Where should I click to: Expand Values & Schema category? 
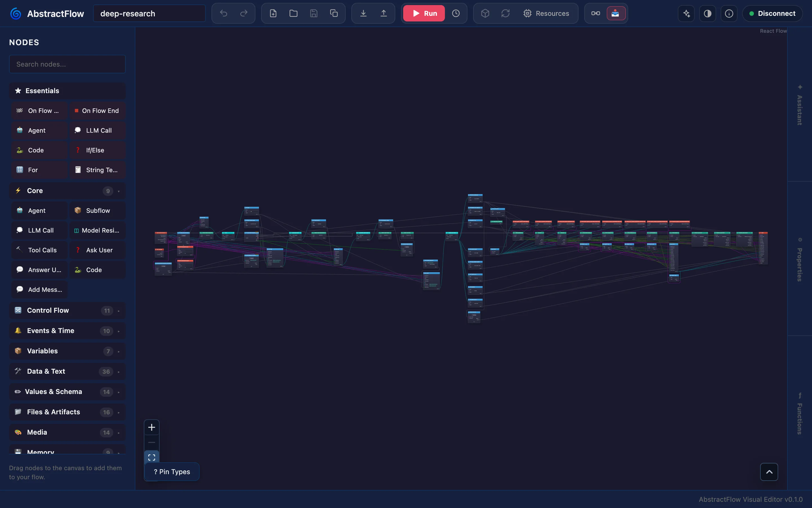point(67,392)
